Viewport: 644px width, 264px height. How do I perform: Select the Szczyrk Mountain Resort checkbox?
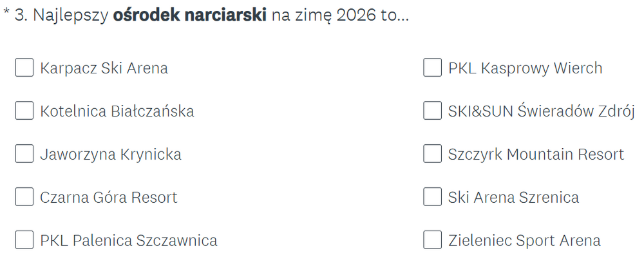(433, 154)
